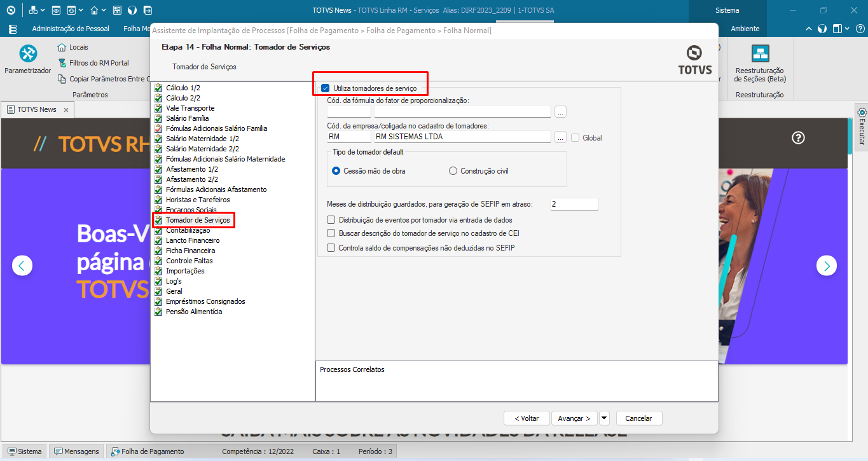Click the eye window icon in title bar
868x461 pixels.
click(56, 10)
